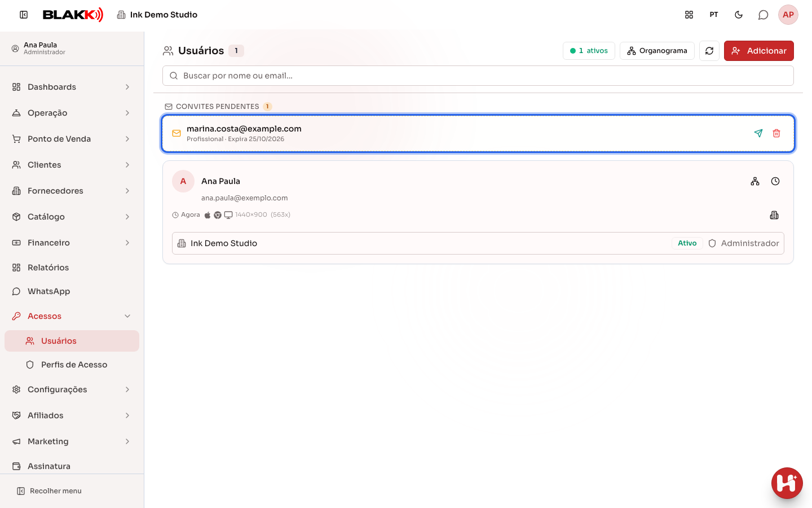This screenshot has width=812, height=508.
Task: Refresh the users list
Action: coord(709,51)
